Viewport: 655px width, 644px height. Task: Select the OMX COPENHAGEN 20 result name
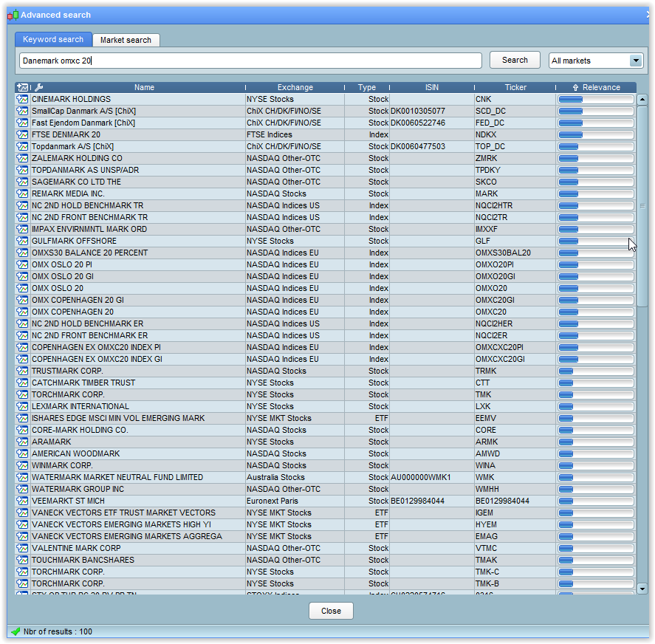click(x=72, y=312)
